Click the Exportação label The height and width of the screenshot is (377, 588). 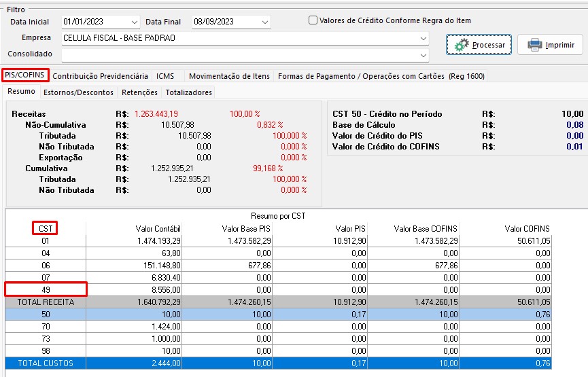tap(60, 158)
